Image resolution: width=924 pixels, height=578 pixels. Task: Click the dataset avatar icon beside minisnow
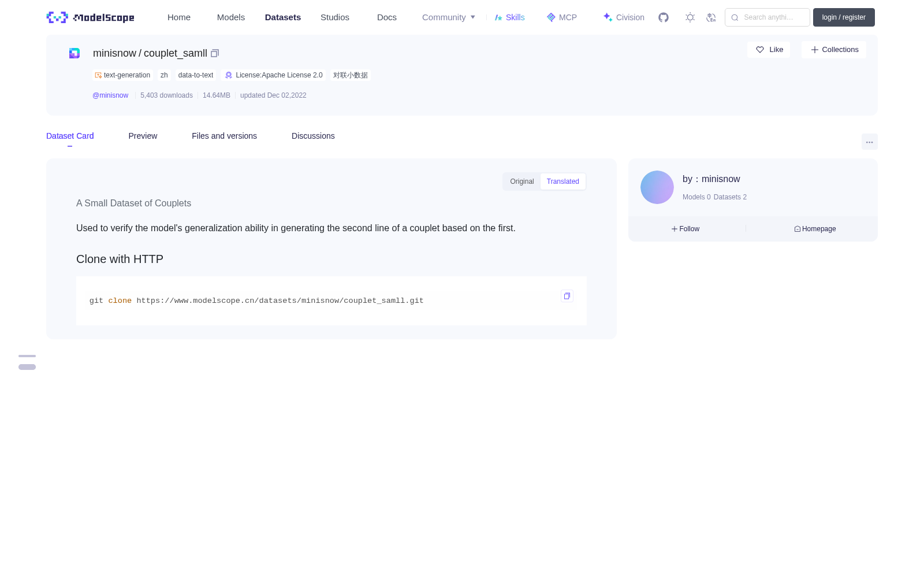pyautogui.click(x=74, y=53)
